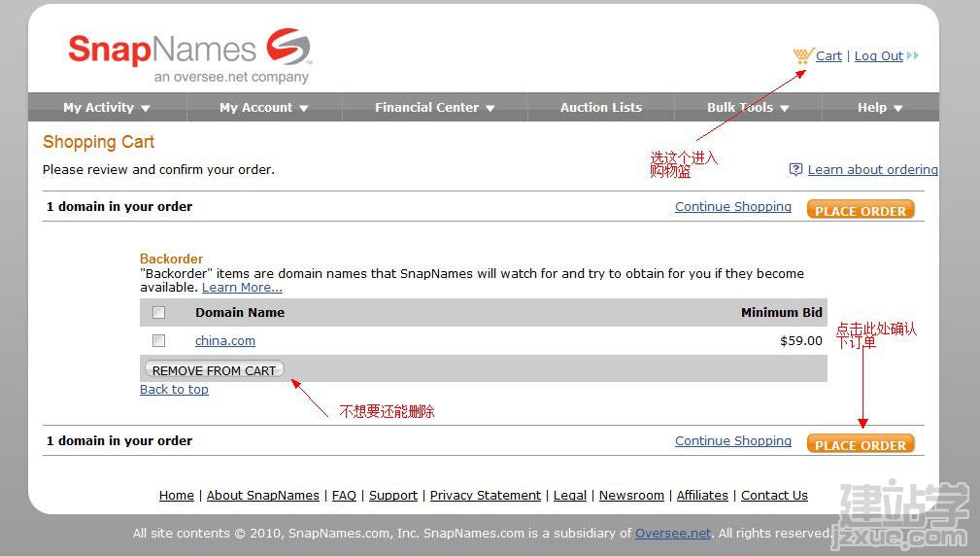Viewport: 980px width, 556px height.
Task: Click the Shopping Cart page heading
Action: (99, 142)
